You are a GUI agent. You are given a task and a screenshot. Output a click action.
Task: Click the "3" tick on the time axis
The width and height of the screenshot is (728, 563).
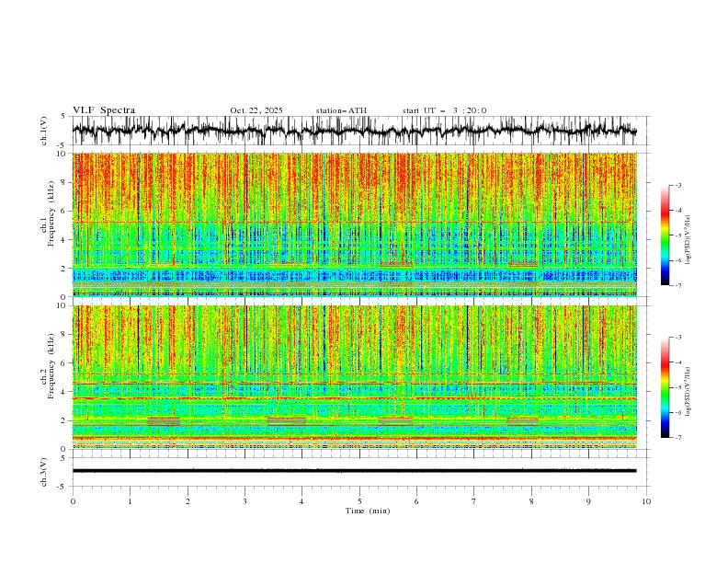click(245, 501)
